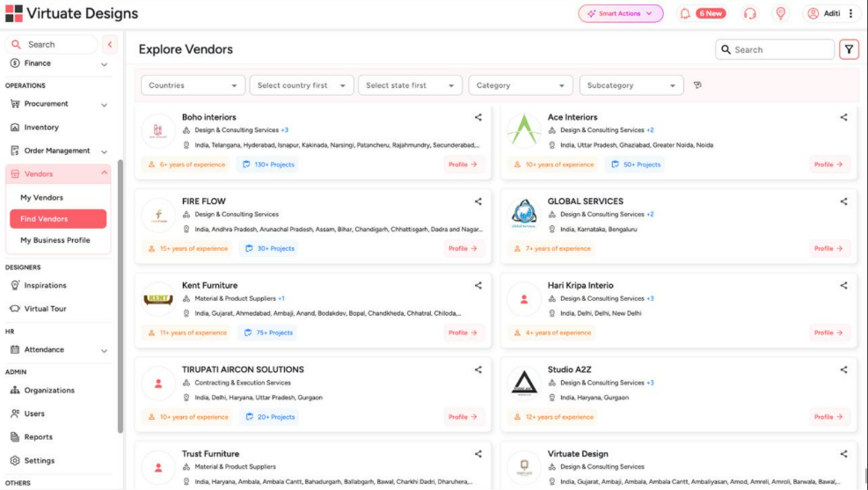View FIRE FLOW Profile
This screenshot has width=868, height=490.
463,249
